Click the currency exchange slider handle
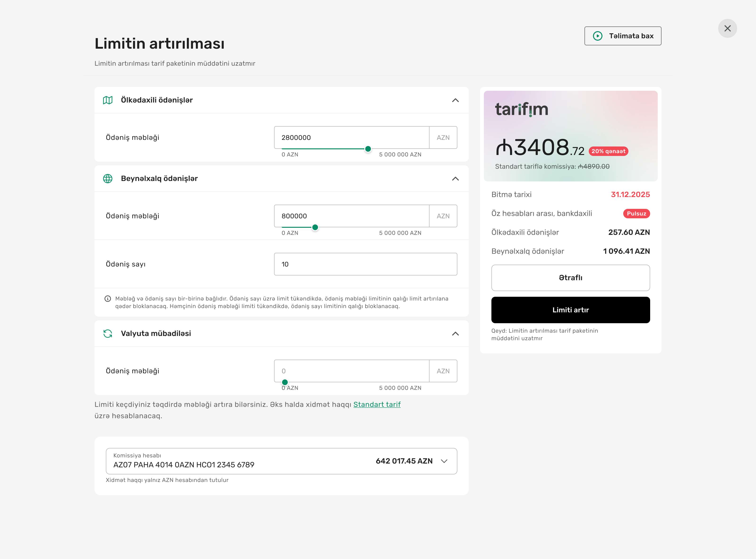 pyautogui.click(x=285, y=382)
